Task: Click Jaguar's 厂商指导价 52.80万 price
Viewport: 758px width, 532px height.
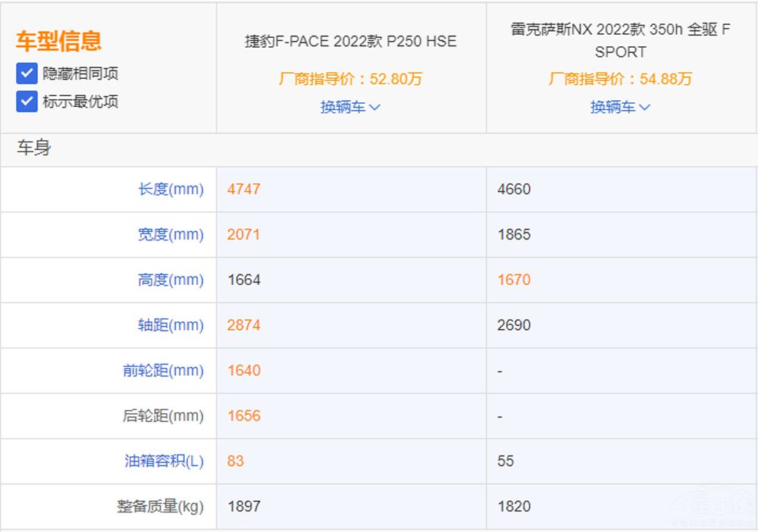Action: pyautogui.click(x=350, y=79)
